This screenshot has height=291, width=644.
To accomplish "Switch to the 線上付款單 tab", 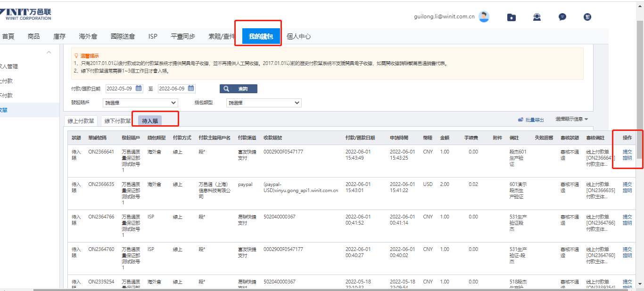I will (81, 121).
